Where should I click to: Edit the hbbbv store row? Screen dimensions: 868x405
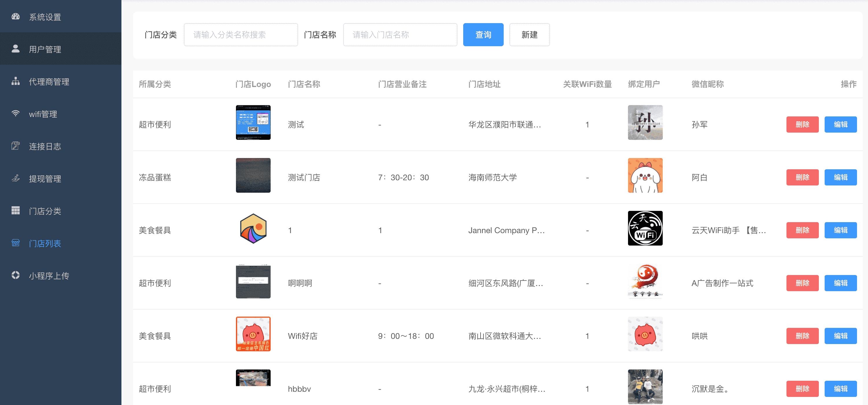click(840, 389)
